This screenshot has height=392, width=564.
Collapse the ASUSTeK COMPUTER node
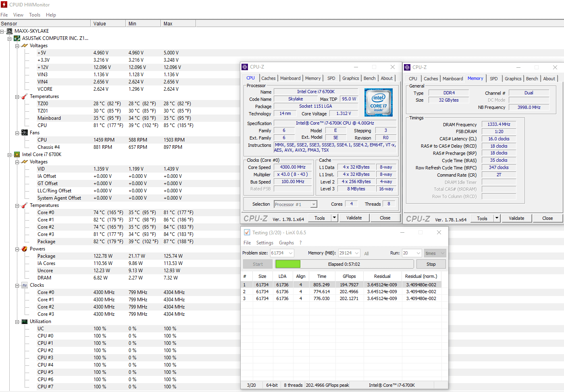(x=10, y=39)
